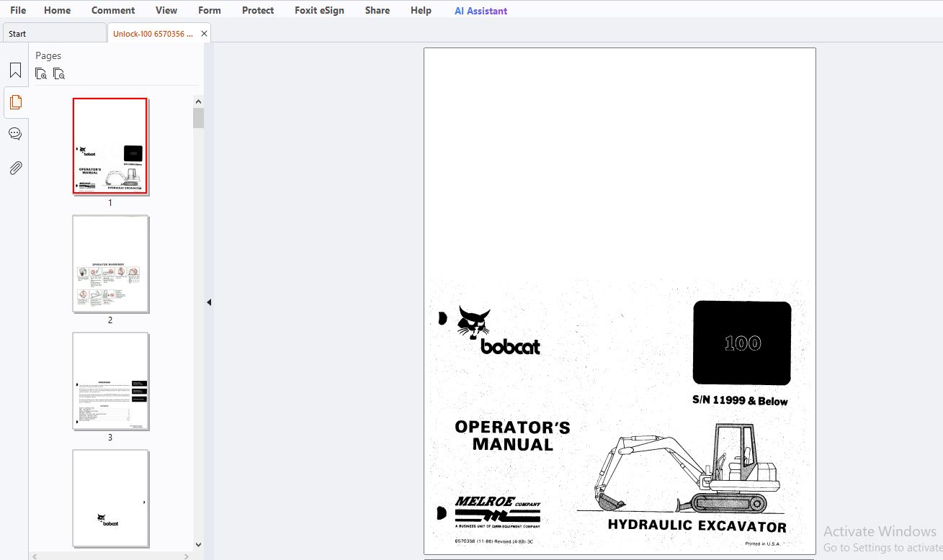The width and height of the screenshot is (943, 560).
Task: Open the Comments panel icon
Action: click(15, 134)
